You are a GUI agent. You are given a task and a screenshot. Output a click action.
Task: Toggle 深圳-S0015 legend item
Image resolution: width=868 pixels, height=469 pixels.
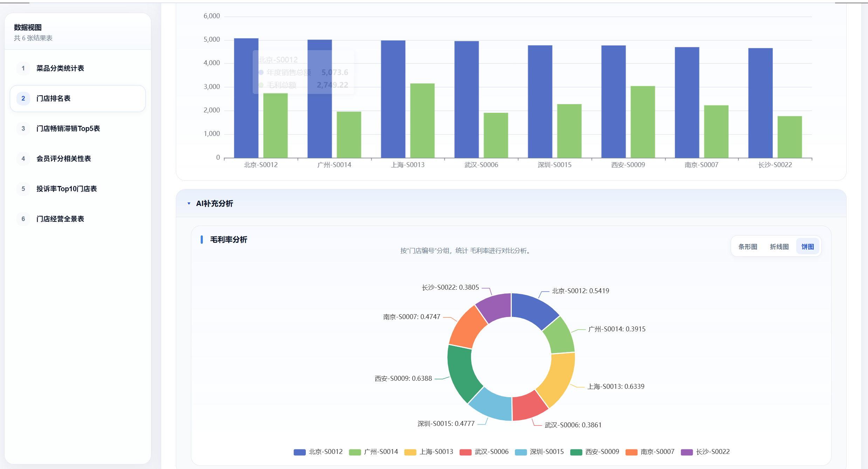(539, 452)
